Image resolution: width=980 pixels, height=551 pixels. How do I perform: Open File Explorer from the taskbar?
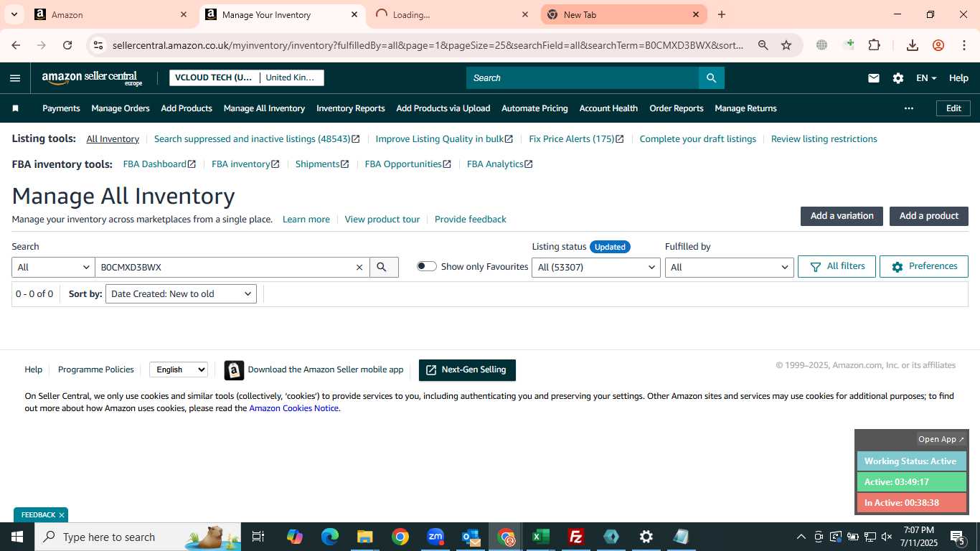(364, 537)
